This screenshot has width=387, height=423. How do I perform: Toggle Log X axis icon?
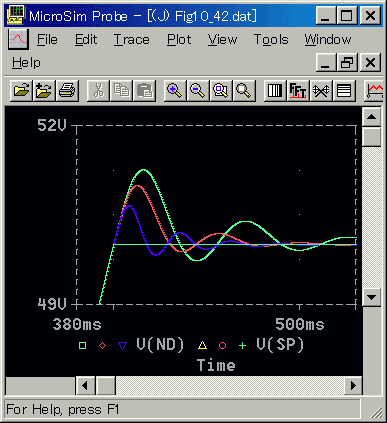pyautogui.click(x=275, y=90)
